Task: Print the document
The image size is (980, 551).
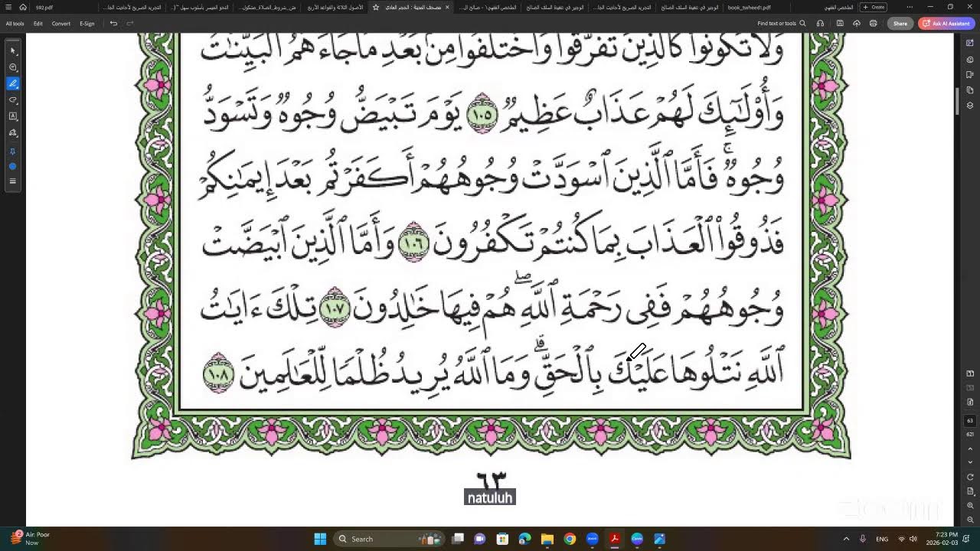Action: point(873,24)
